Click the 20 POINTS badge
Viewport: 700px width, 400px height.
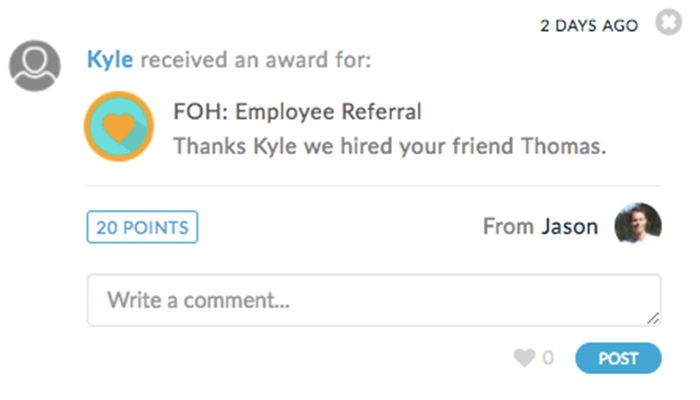coord(142,227)
